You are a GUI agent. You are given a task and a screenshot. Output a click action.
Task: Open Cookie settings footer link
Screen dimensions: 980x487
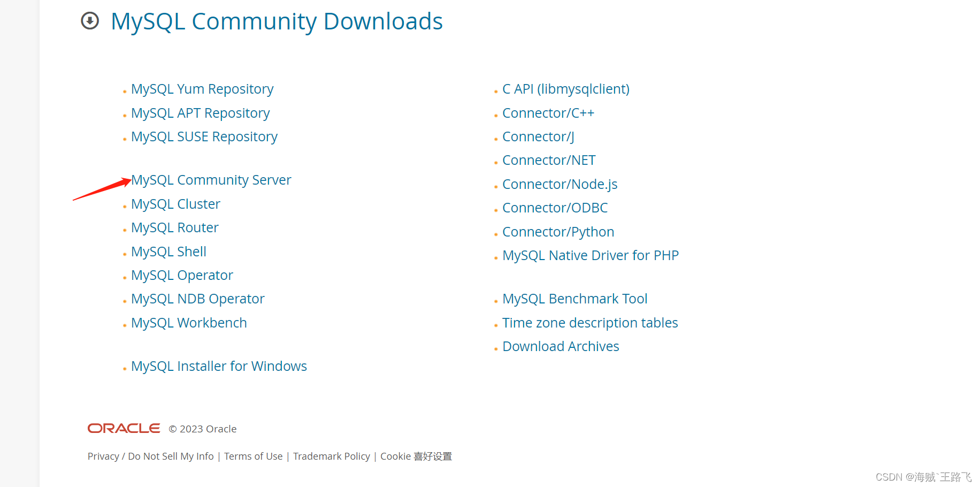click(416, 456)
